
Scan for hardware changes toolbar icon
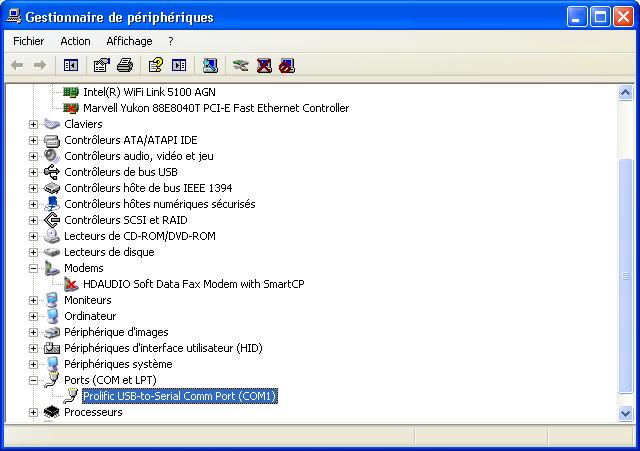coord(210,65)
